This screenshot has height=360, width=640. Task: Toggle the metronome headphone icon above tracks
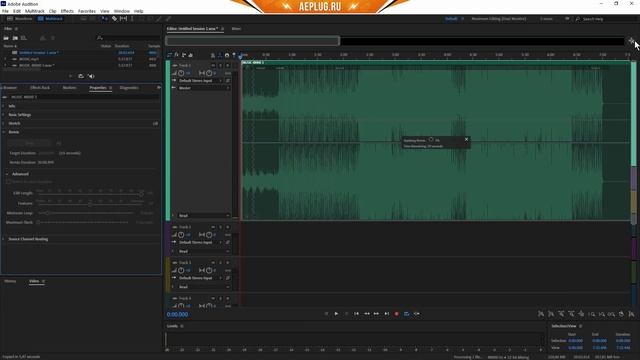(x=227, y=55)
